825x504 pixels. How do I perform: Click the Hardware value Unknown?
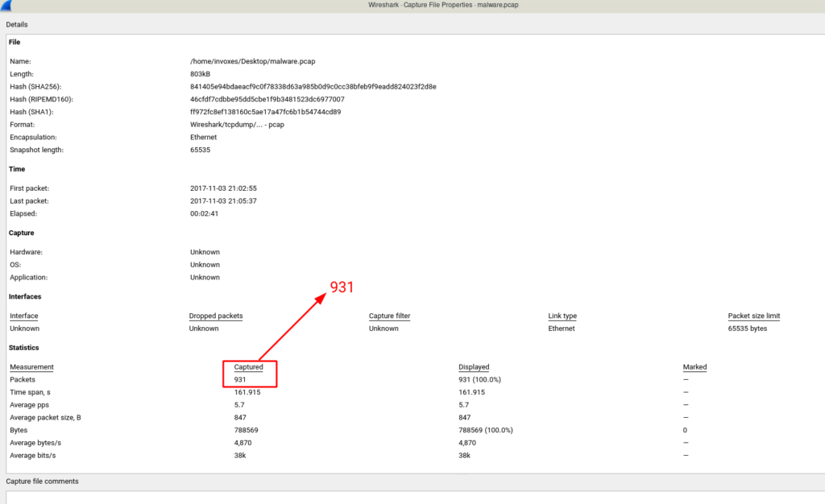click(x=205, y=252)
